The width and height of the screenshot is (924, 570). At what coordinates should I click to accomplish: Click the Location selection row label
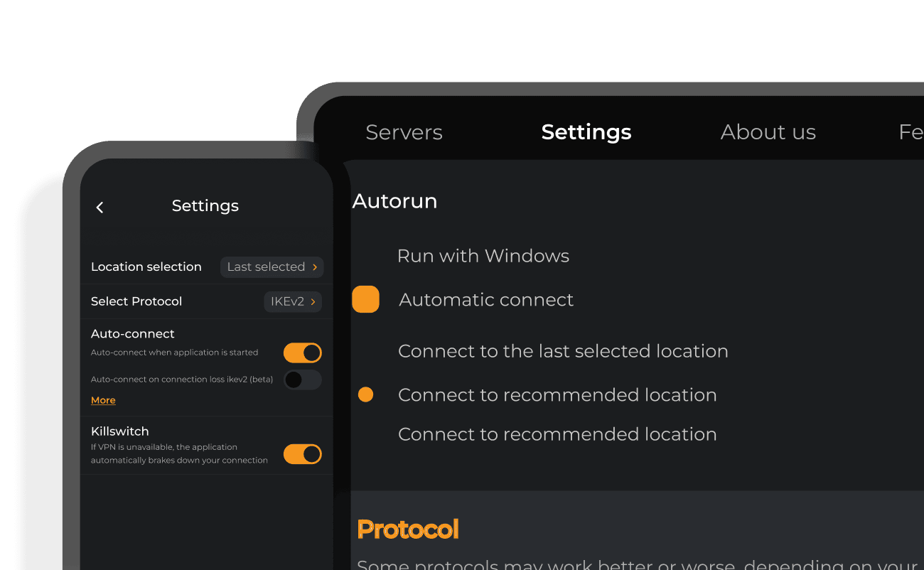coord(146,267)
